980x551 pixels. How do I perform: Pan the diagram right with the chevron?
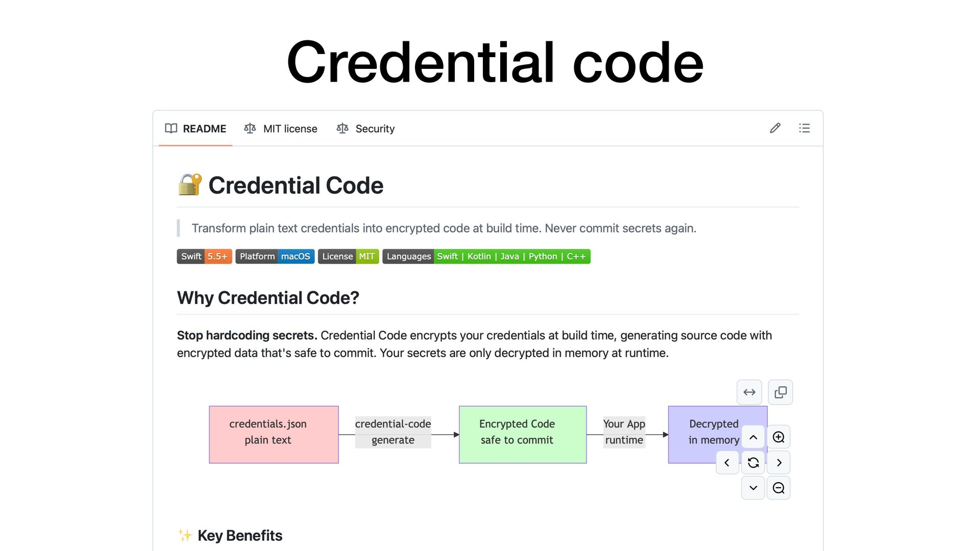click(779, 463)
